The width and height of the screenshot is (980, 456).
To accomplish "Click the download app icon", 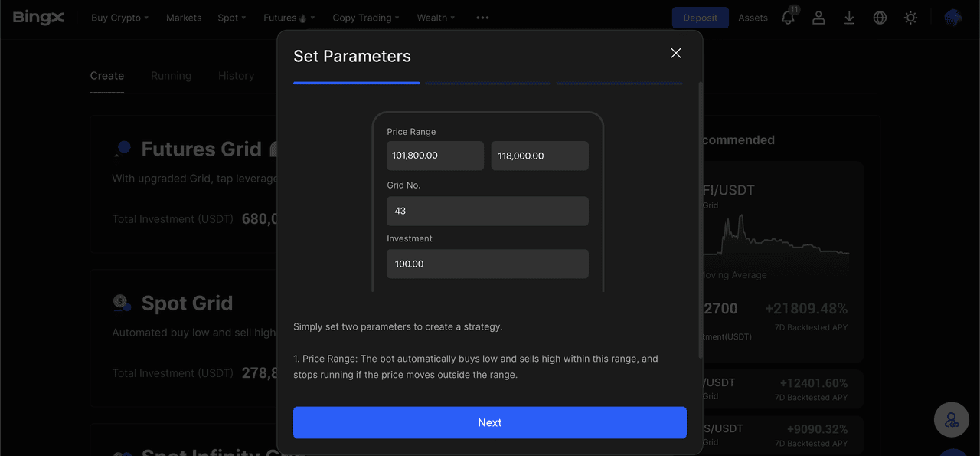I will (849, 18).
